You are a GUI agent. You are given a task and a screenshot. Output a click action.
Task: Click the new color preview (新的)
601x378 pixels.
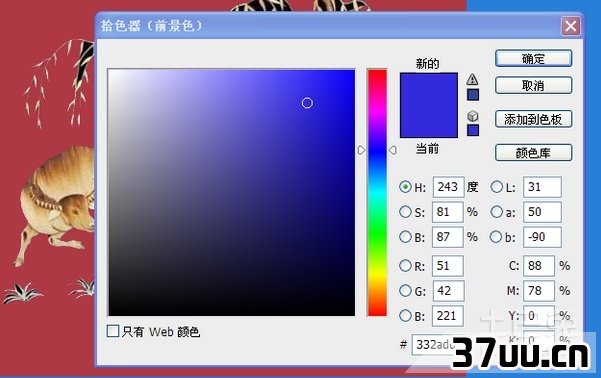pos(429,89)
